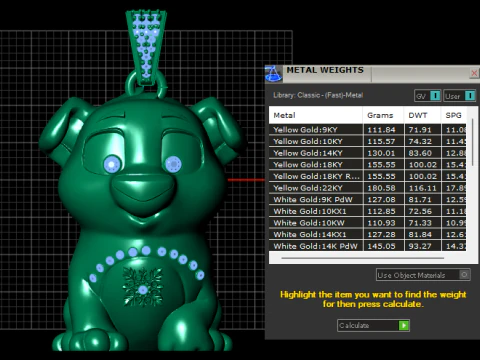Click grams value 115.57
This screenshot has height=360, width=480.
[x=381, y=141]
